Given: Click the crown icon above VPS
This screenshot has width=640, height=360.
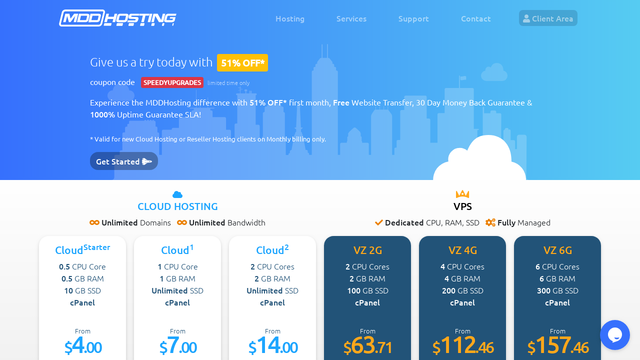Looking at the screenshot, I should pyautogui.click(x=462, y=194).
